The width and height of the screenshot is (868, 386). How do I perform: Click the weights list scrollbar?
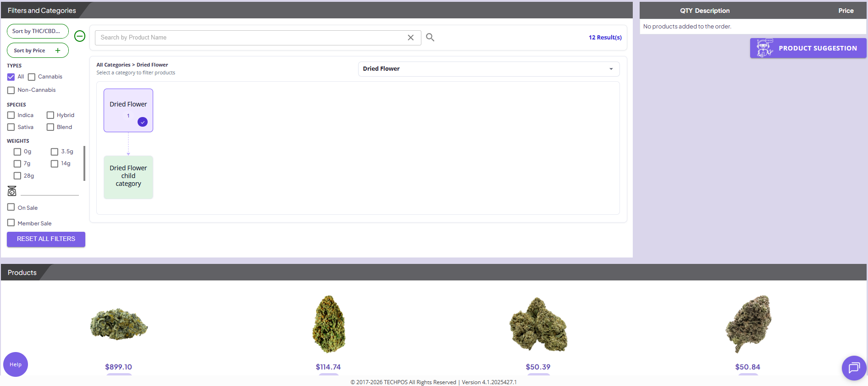coord(84,163)
